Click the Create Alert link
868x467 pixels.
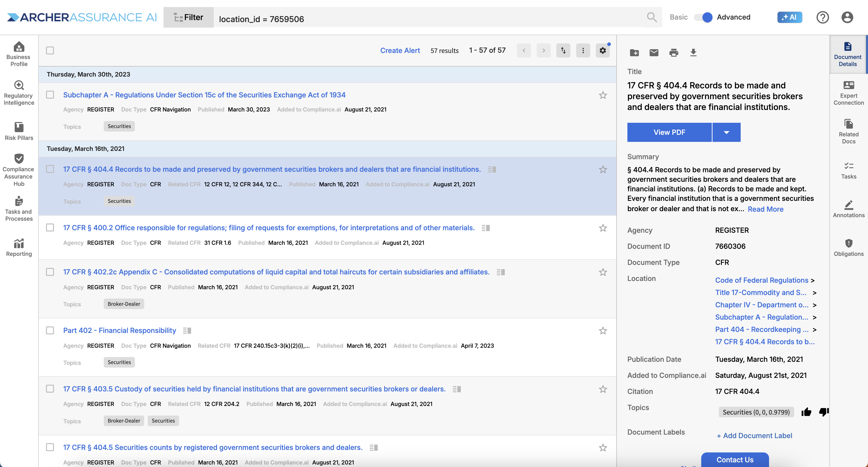[x=400, y=50]
